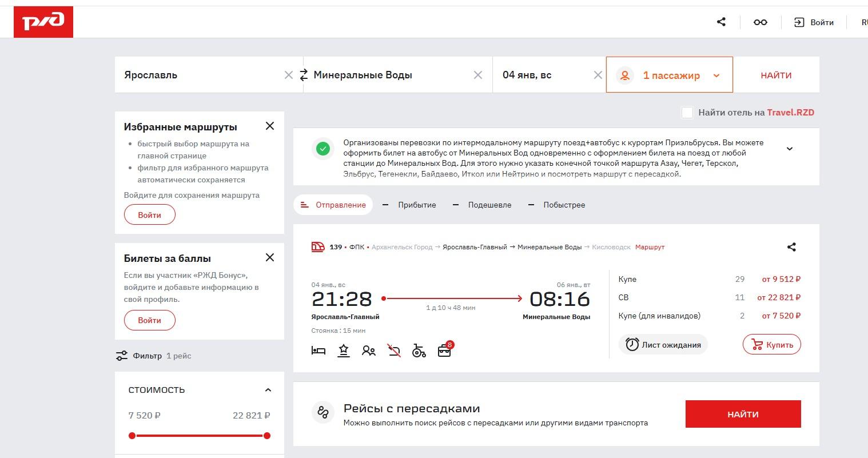Click the trip duration 1 д 10 ч 48 мин
868x458 pixels.
click(451, 308)
